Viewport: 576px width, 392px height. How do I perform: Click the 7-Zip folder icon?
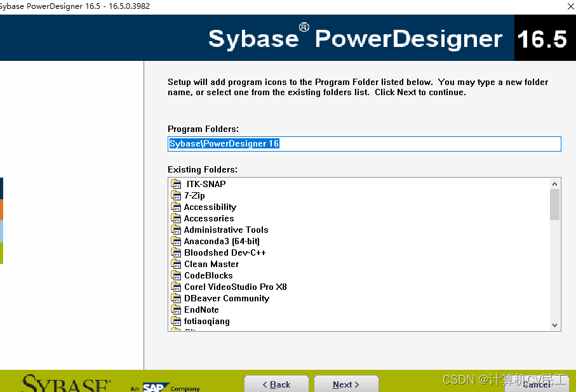176,195
